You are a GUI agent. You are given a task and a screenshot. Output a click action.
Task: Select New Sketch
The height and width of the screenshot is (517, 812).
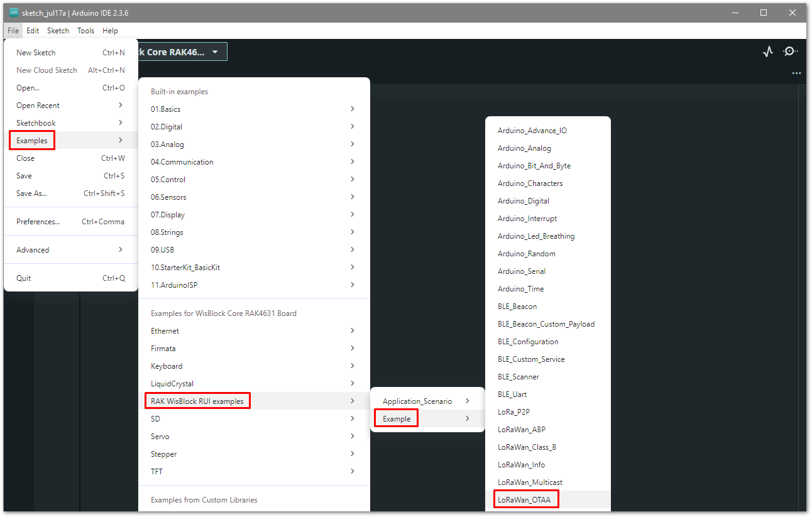coord(36,52)
